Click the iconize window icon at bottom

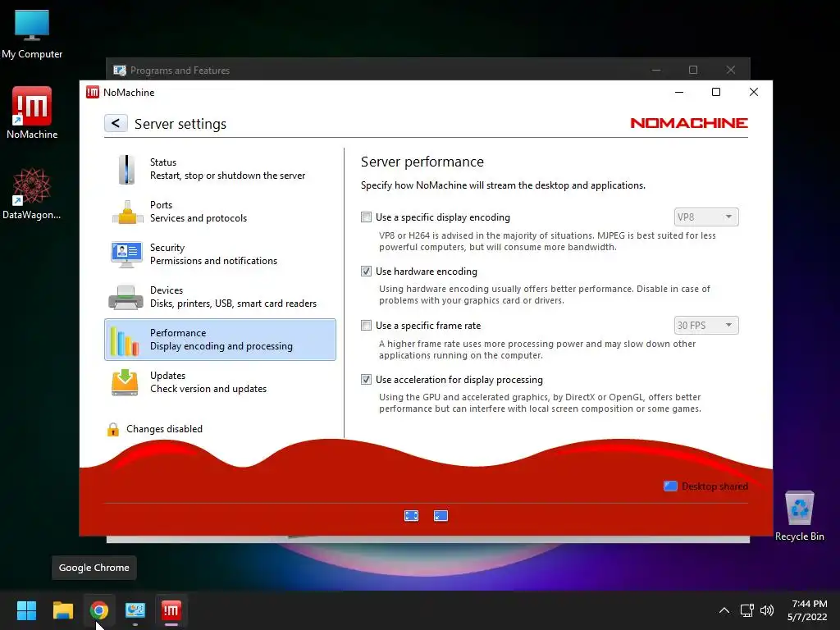[441, 516]
